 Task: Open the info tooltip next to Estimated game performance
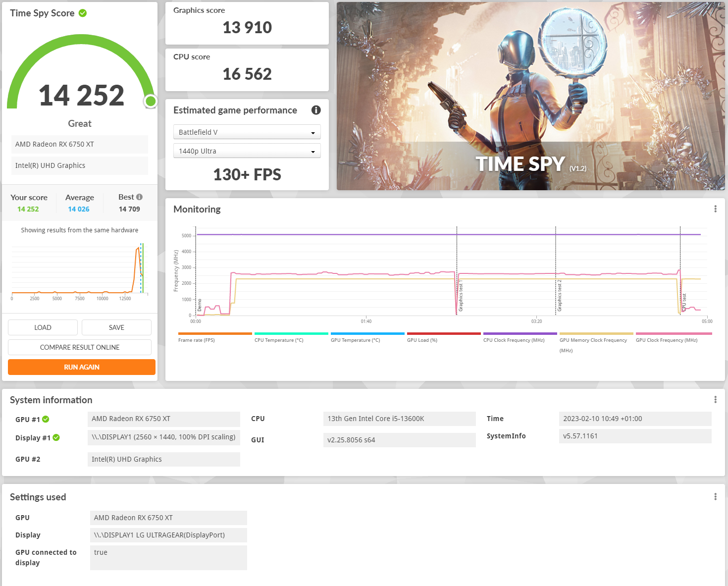pyautogui.click(x=316, y=110)
